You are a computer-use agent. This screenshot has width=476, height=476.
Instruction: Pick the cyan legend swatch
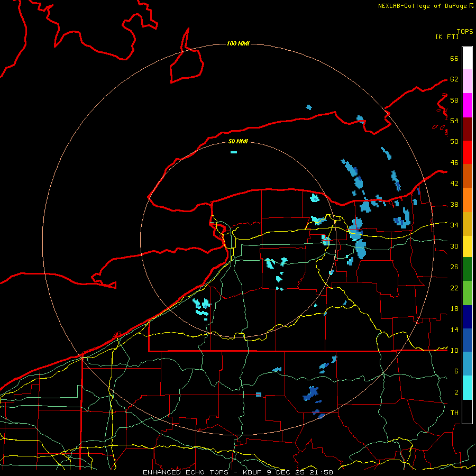(x=467, y=388)
